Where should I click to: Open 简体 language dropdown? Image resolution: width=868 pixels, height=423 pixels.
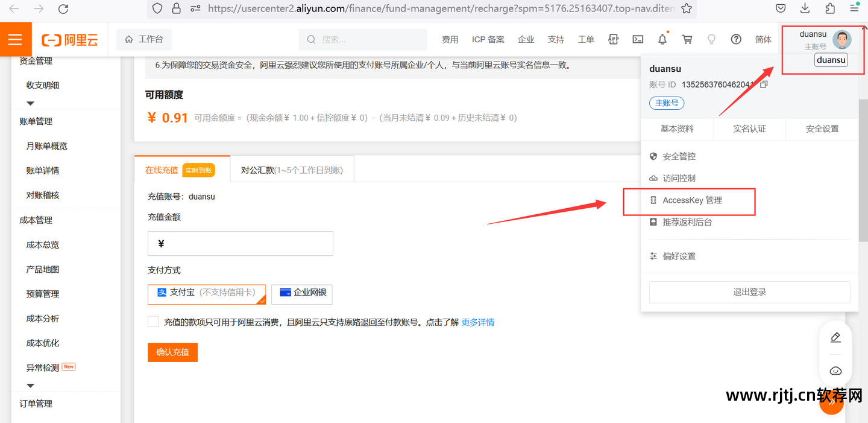tap(763, 39)
